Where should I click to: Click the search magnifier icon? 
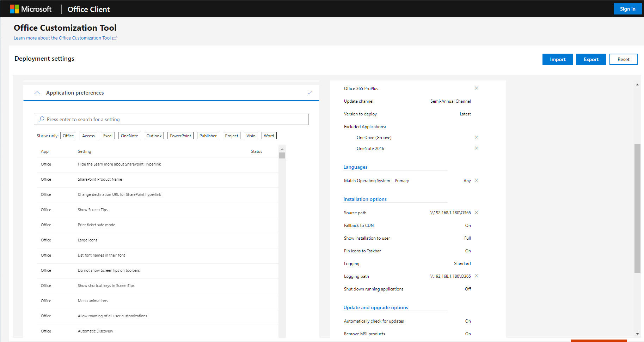point(41,119)
